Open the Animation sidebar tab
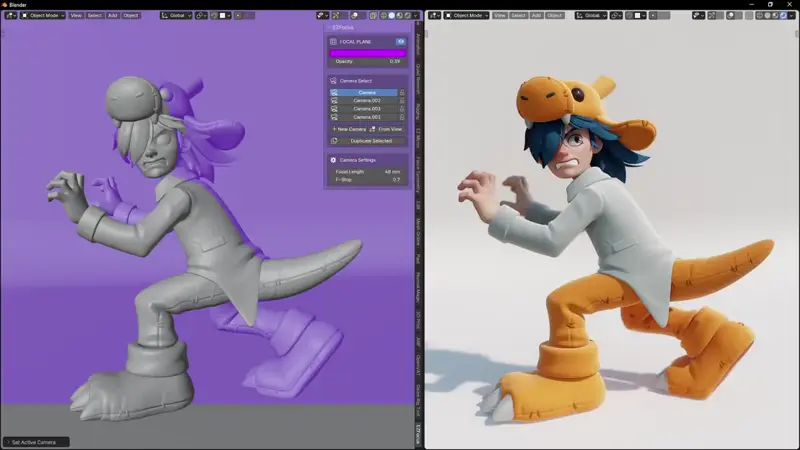This screenshot has width=800, height=450. pyautogui.click(x=418, y=43)
